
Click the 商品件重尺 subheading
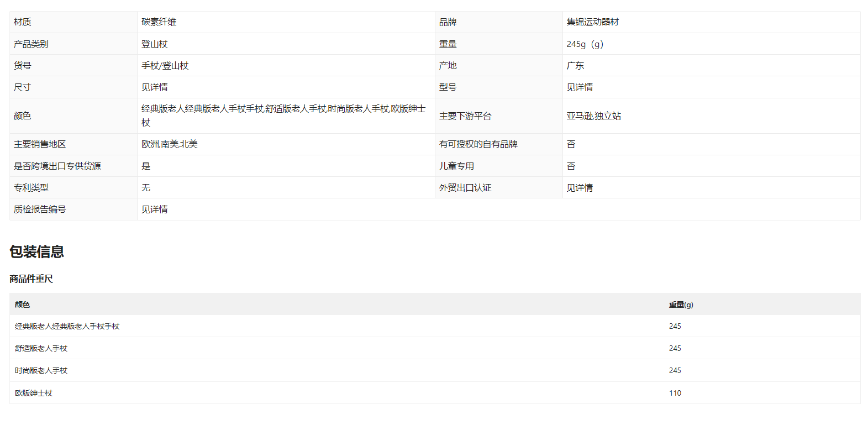(x=31, y=279)
